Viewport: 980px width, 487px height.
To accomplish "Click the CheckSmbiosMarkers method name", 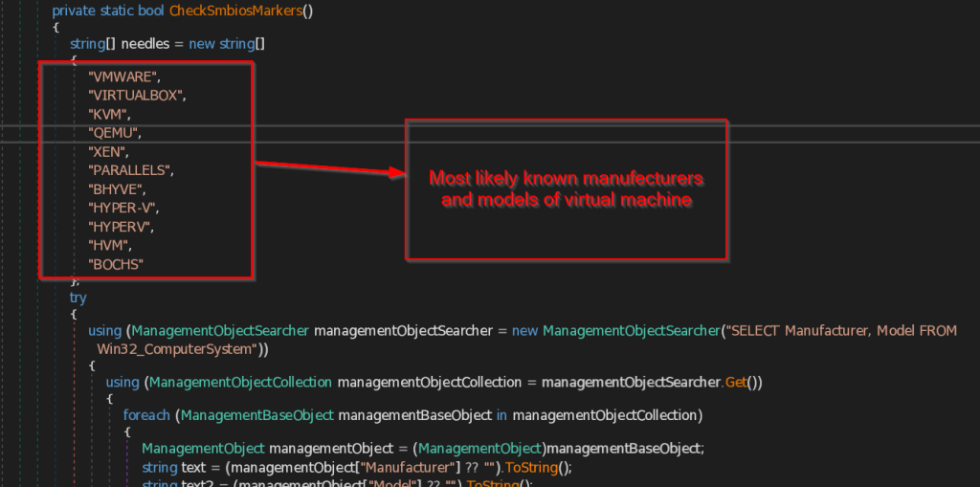I will coord(241,11).
